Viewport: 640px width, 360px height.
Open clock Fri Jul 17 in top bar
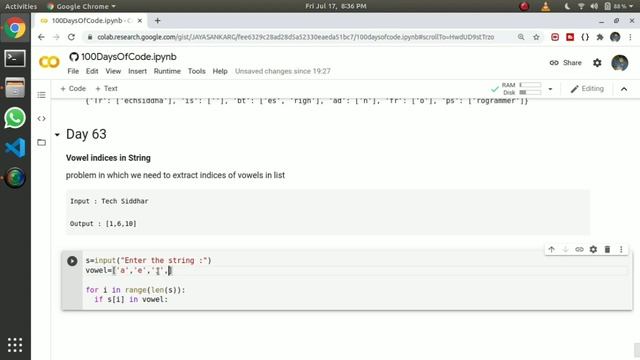(336, 6)
